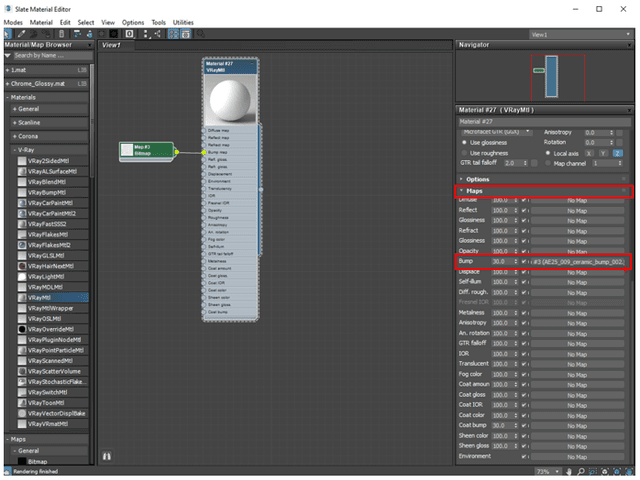The width and height of the screenshot is (640, 480).
Task: Click the Search by Name field
Action: (53, 56)
